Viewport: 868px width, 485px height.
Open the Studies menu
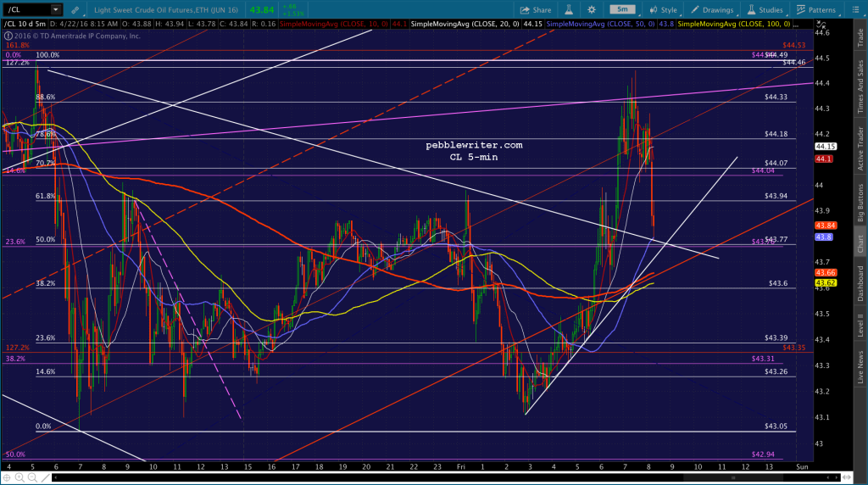pos(765,10)
